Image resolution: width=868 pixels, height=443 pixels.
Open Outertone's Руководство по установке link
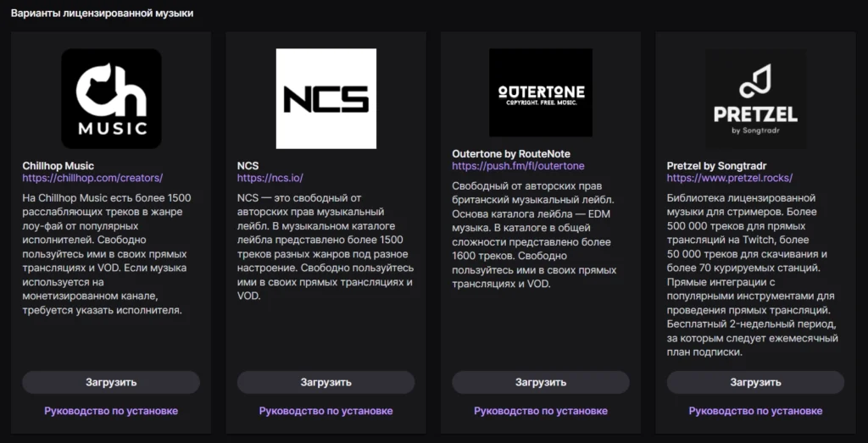pyautogui.click(x=541, y=411)
